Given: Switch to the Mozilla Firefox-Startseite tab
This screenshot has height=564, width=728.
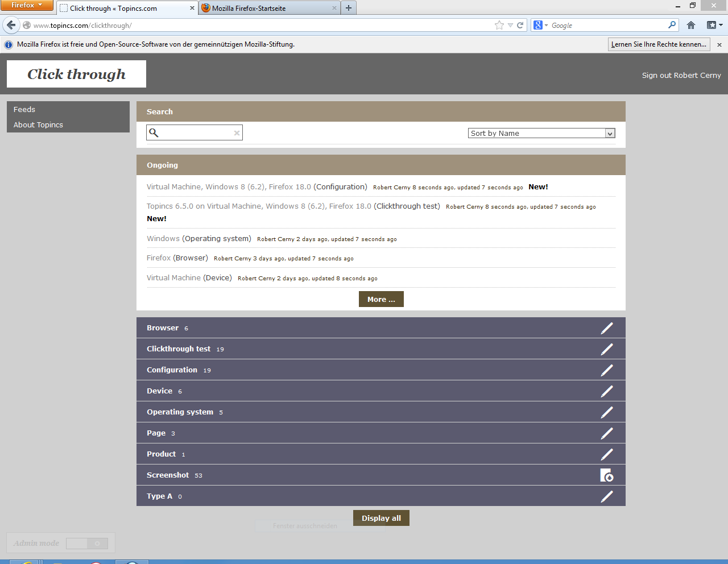Looking at the screenshot, I should click(x=267, y=8).
